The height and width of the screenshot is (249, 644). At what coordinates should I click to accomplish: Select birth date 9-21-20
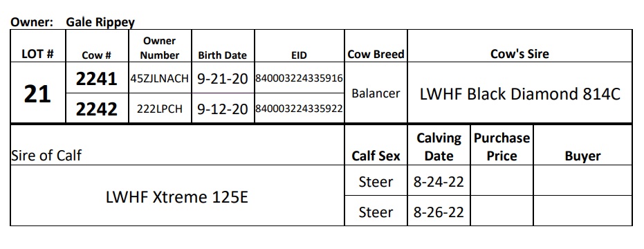[x=223, y=78]
